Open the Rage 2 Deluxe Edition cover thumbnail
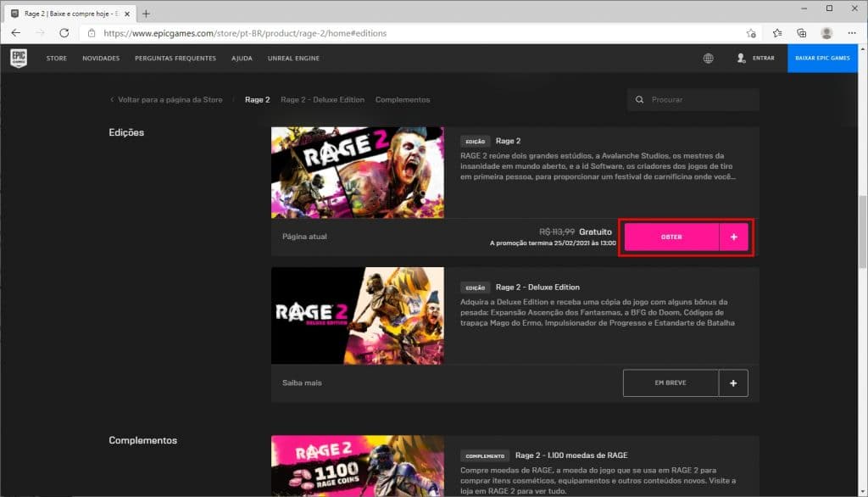The image size is (868, 497). (358, 316)
